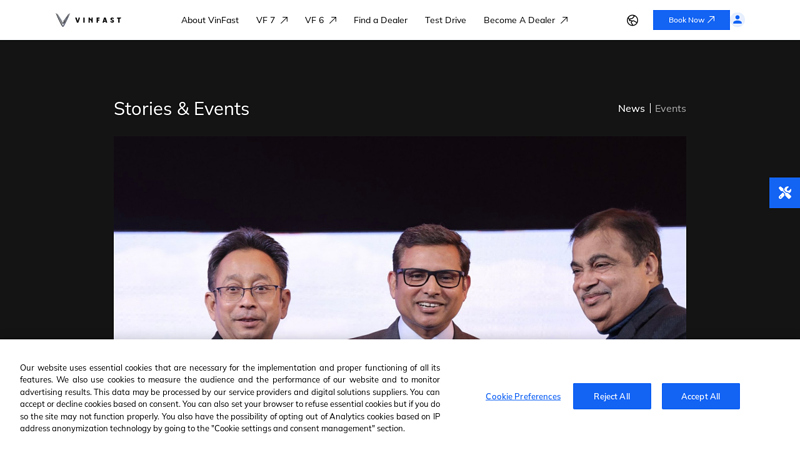Open the featured news story image

[x=399, y=238]
